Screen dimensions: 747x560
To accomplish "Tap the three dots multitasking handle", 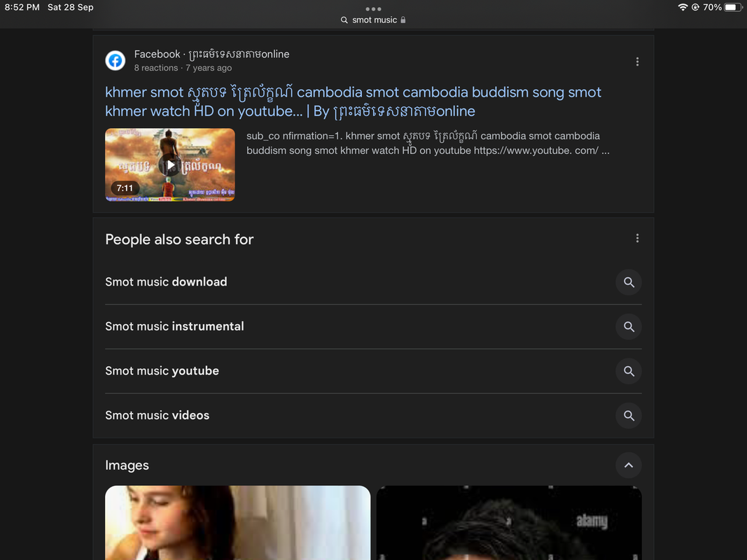I will [373, 8].
